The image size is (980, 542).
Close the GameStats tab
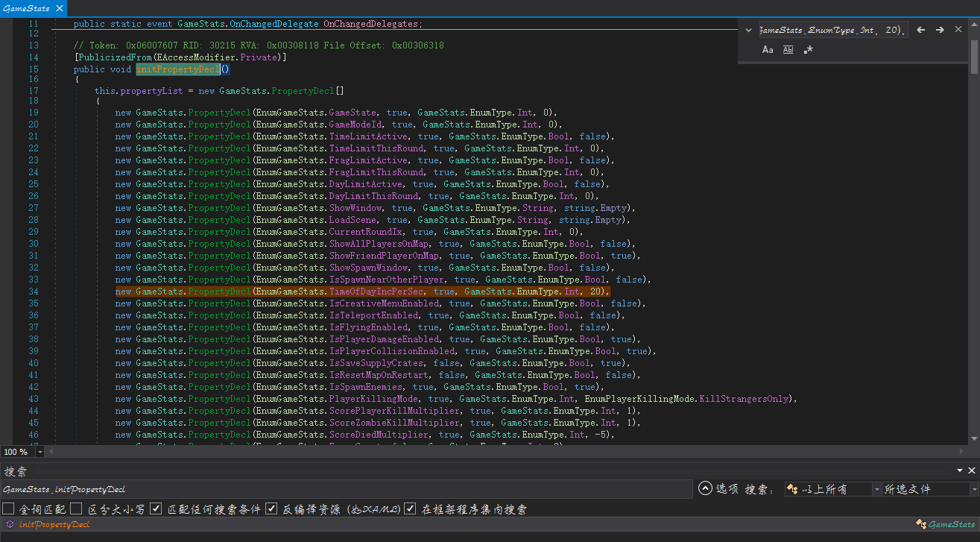pos(60,9)
